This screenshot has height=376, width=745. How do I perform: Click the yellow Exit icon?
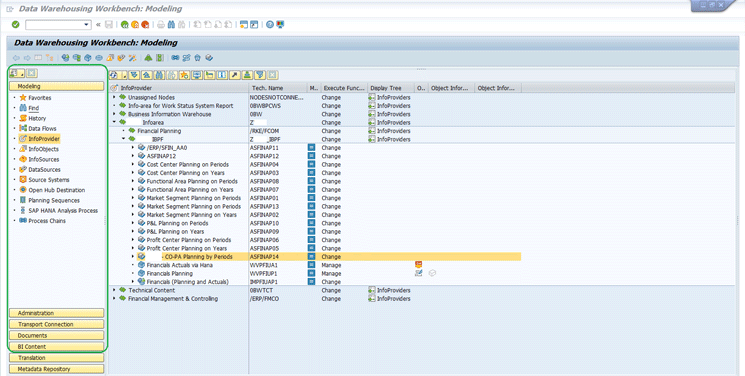click(135, 25)
